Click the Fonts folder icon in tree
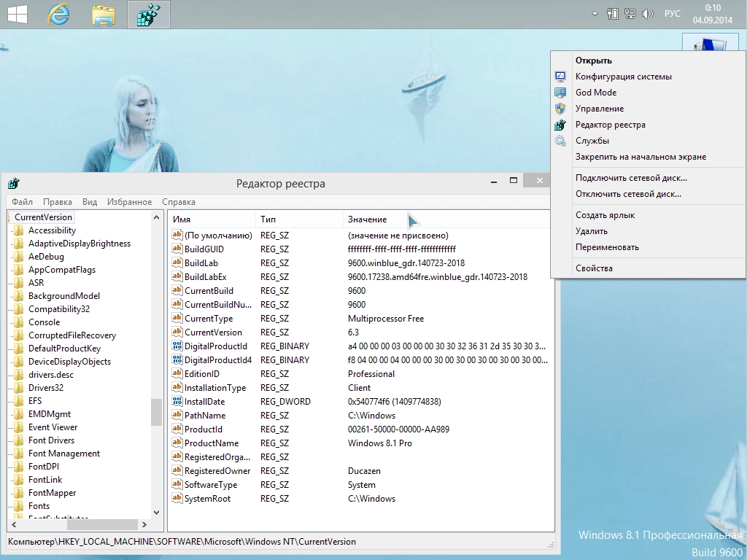This screenshot has width=747, height=560. [x=18, y=506]
